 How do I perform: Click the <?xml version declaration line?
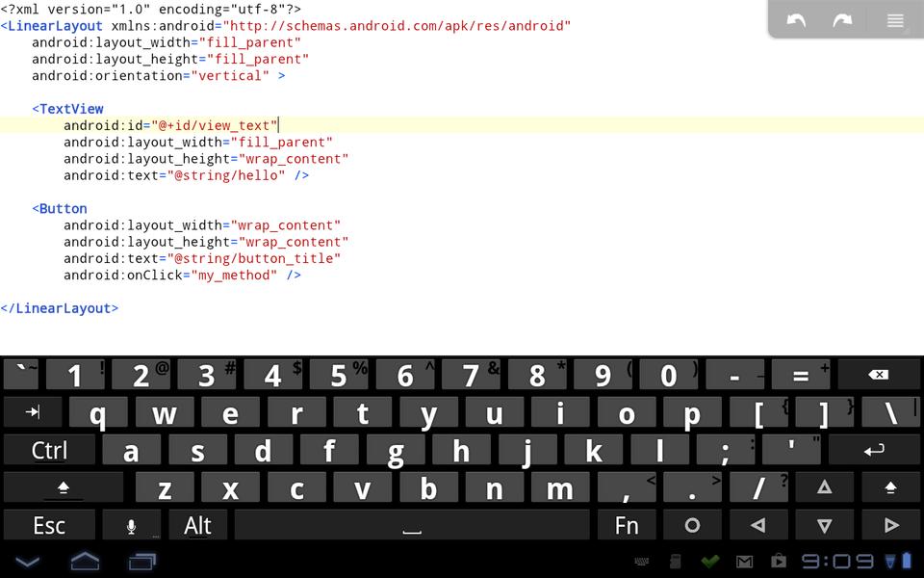(x=151, y=9)
